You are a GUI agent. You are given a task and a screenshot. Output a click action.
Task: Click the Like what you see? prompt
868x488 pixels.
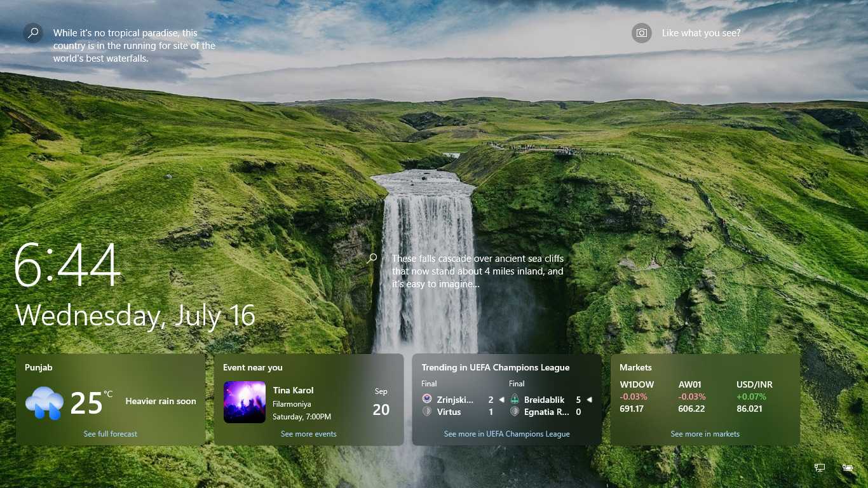[702, 33]
